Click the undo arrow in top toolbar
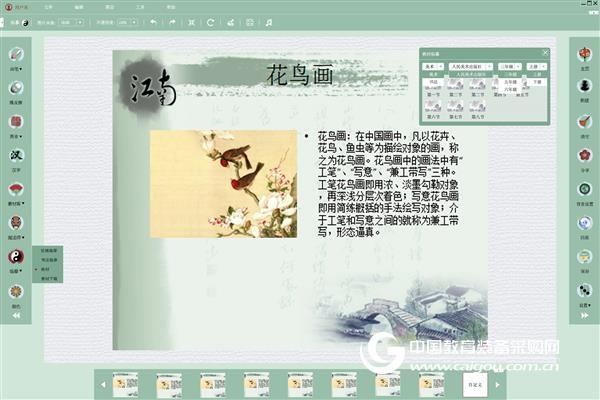 [x=153, y=23]
